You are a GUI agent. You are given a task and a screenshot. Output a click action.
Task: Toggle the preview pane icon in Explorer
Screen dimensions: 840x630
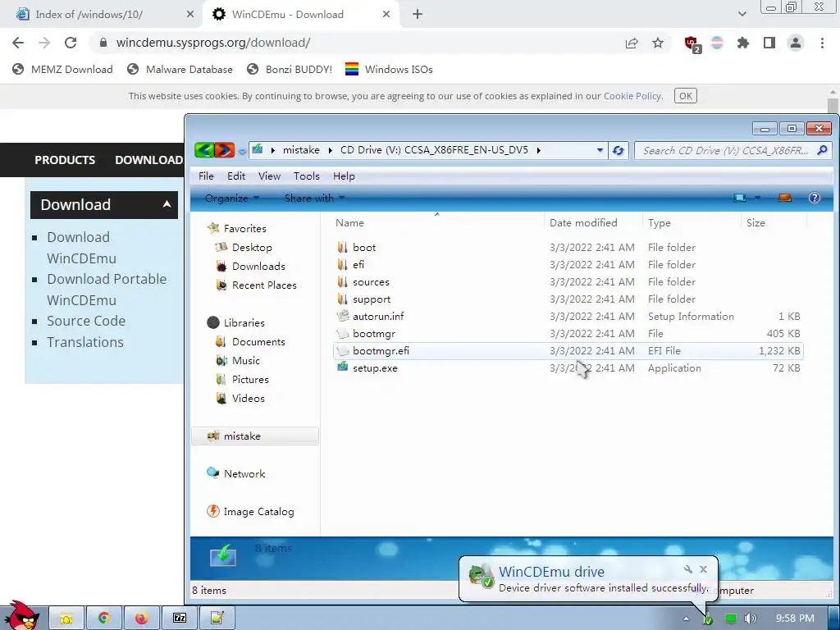(x=785, y=198)
